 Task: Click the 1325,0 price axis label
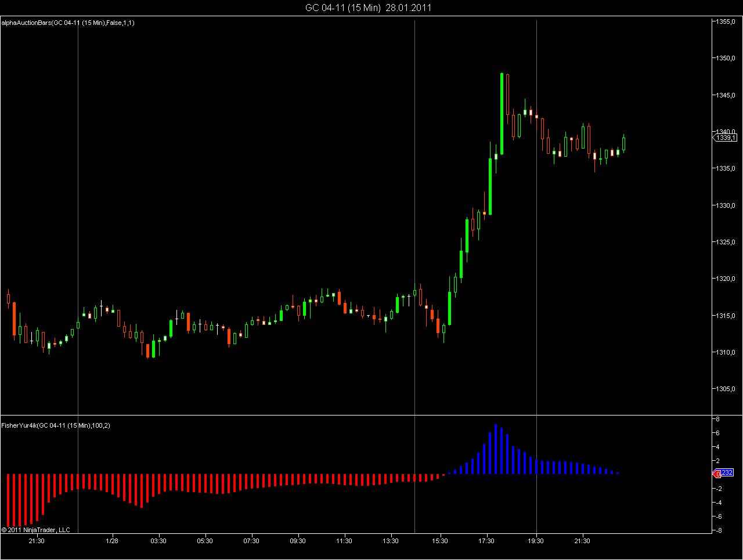pyautogui.click(x=726, y=242)
